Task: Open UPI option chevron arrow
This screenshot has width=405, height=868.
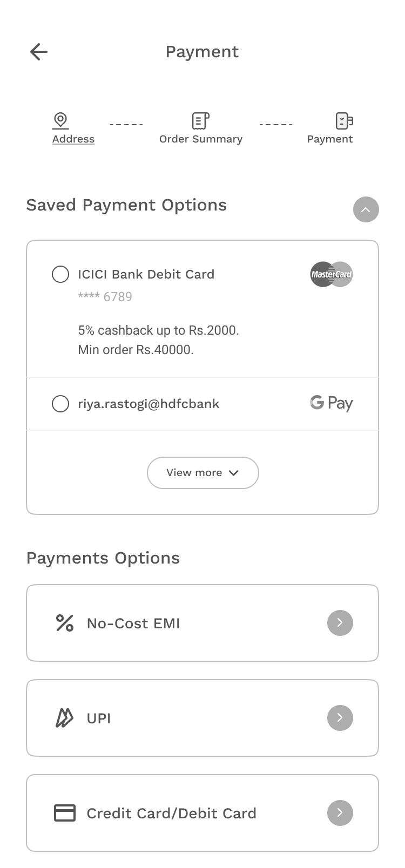Action: point(340,718)
